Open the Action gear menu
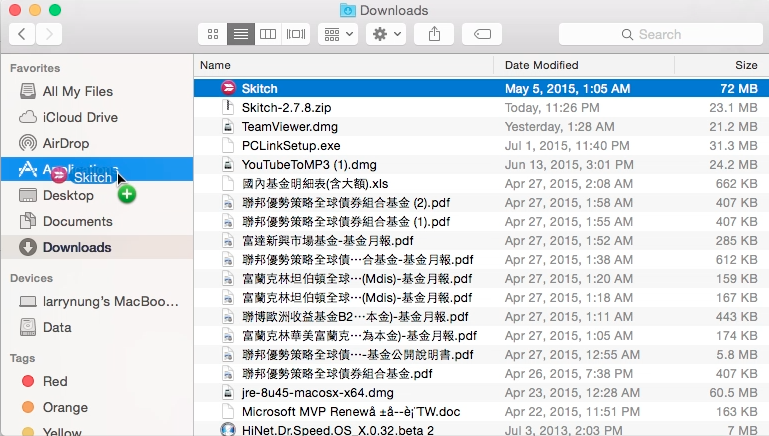 pos(386,34)
